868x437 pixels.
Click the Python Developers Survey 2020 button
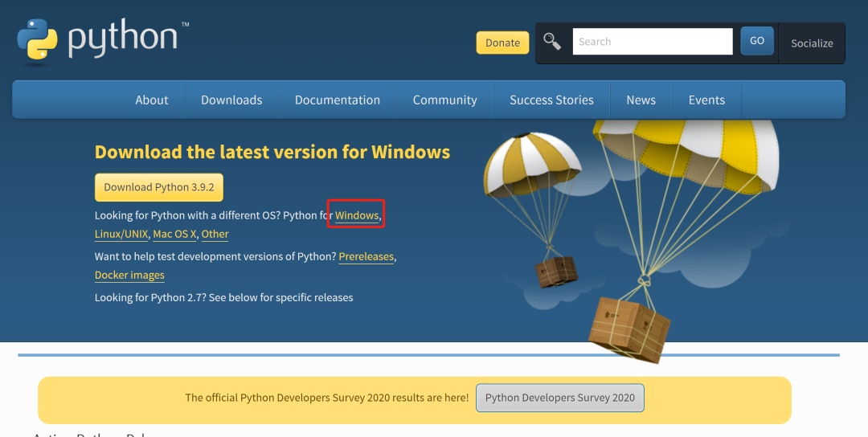[559, 398]
